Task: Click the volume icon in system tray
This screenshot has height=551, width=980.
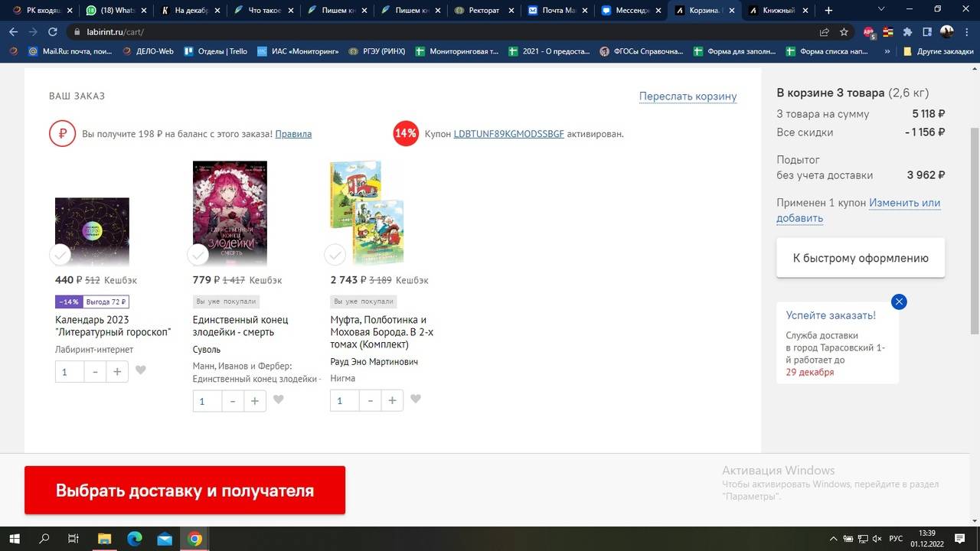Action: click(876, 539)
